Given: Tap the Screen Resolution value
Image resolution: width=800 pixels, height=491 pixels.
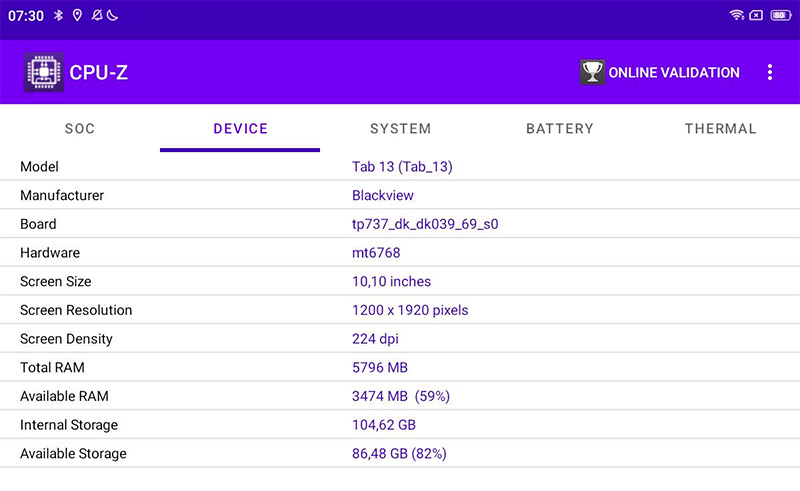Looking at the screenshot, I should coord(410,310).
